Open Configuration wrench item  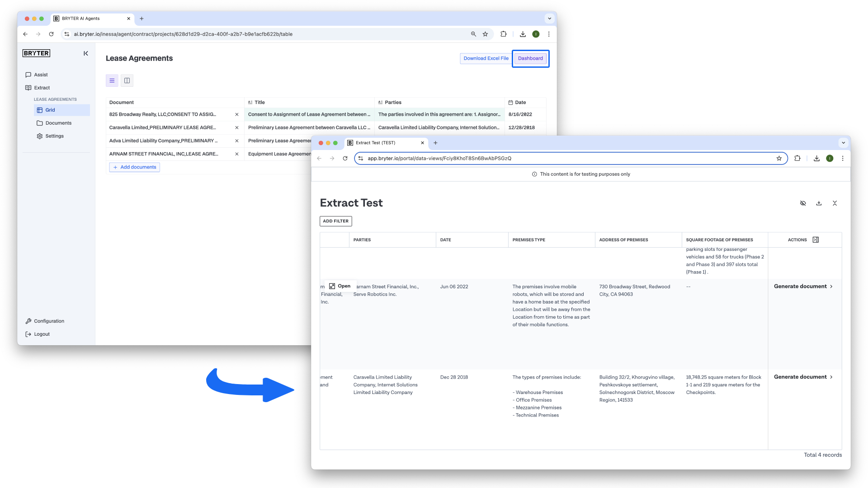click(45, 321)
